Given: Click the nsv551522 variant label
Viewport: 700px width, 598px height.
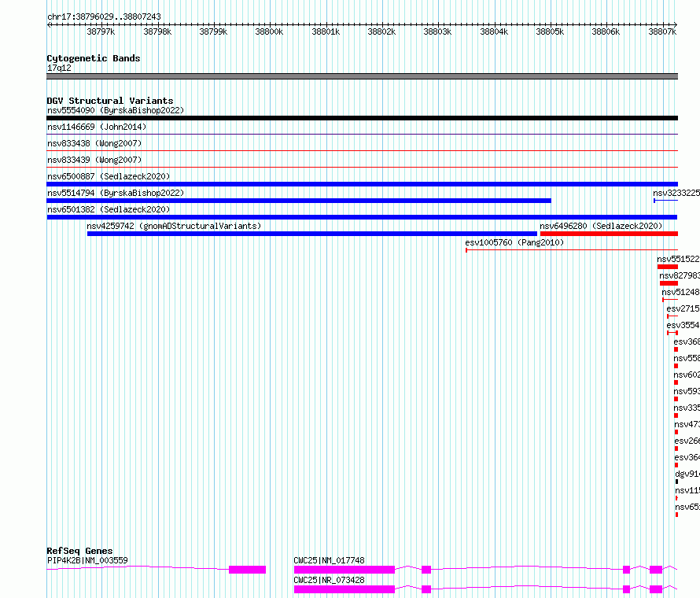Looking at the screenshot, I should click(x=678, y=259).
